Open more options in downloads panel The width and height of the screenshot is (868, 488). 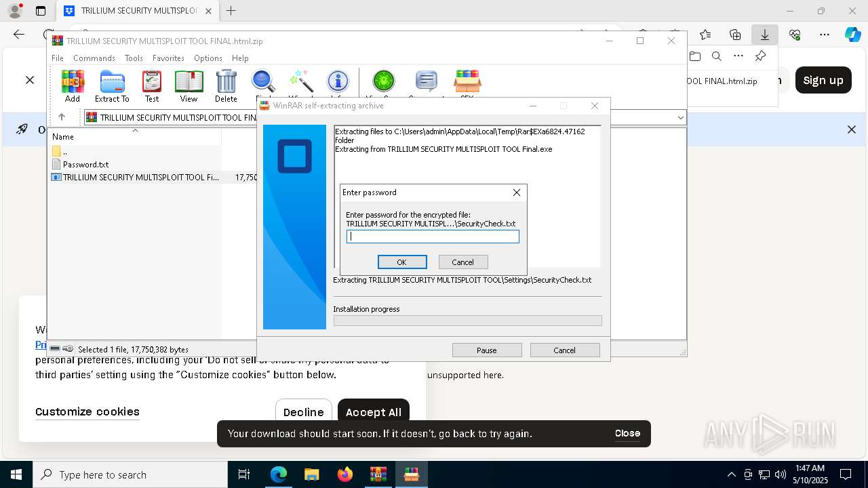(x=738, y=56)
